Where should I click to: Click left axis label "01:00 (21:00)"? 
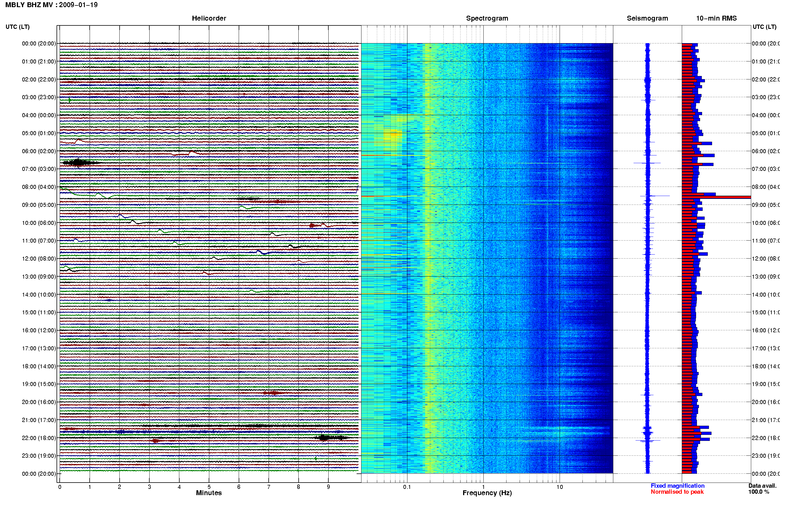39,61
